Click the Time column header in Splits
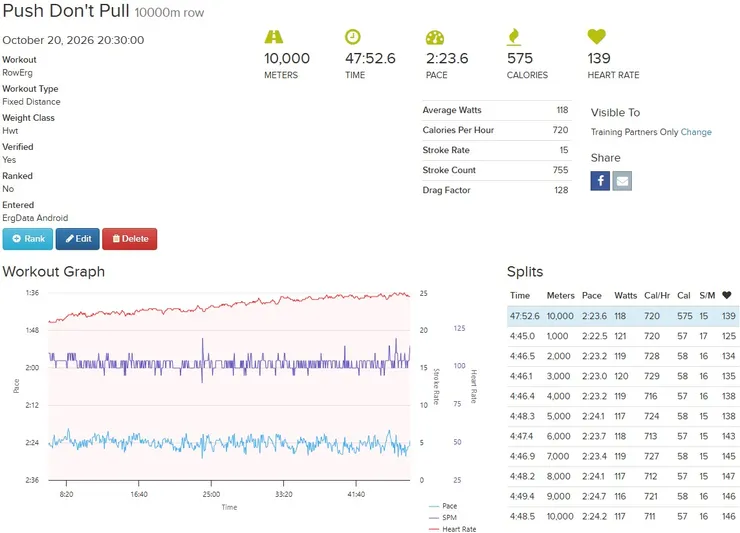 (520, 296)
